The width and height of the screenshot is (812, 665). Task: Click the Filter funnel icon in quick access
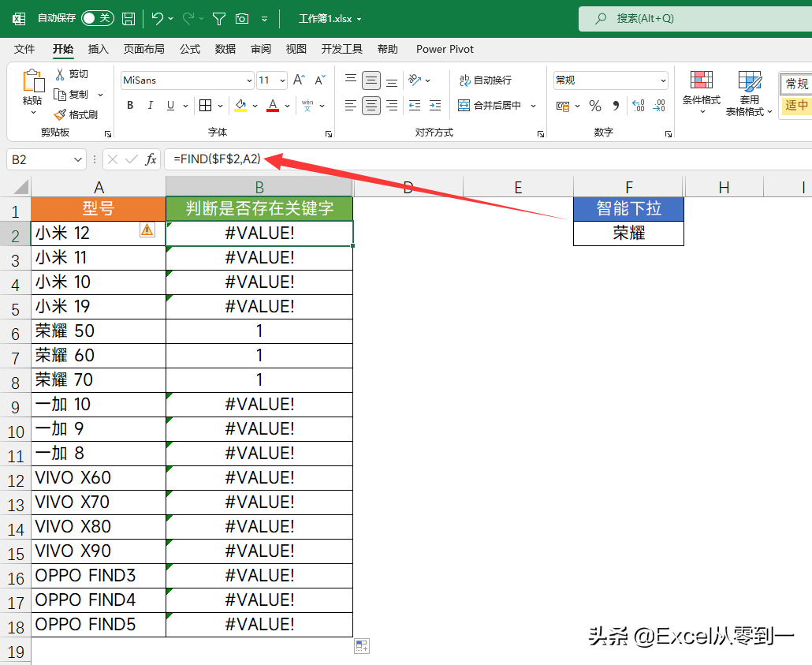coord(219,19)
